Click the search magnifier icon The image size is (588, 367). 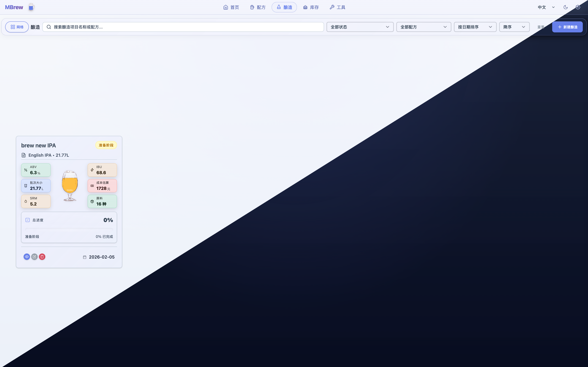[49, 27]
